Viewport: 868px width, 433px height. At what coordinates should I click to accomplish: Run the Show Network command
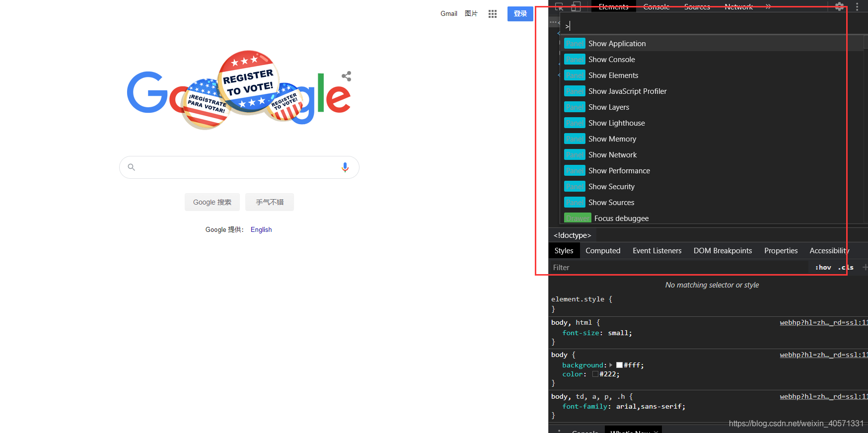pyautogui.click(x=711, y=155)
